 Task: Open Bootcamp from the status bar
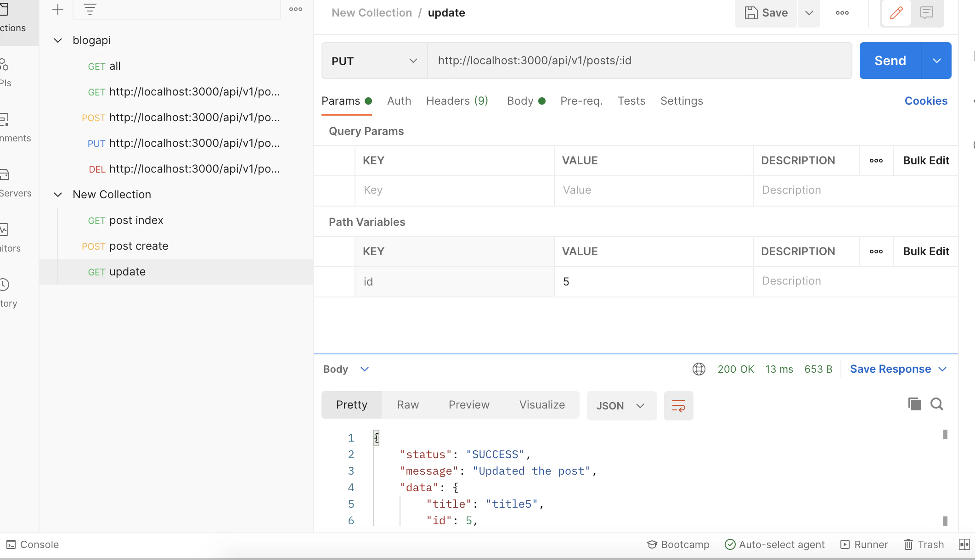(678, 544)
